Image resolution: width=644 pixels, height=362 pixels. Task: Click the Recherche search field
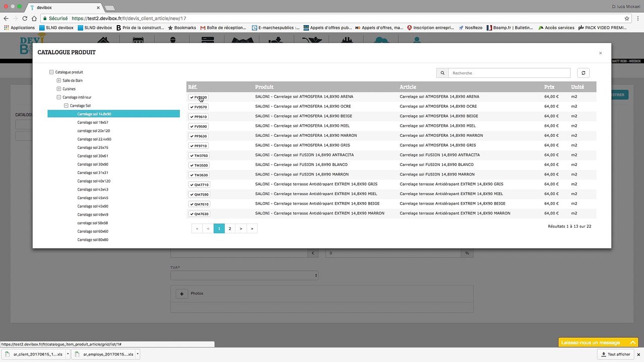tap(509, 73)
